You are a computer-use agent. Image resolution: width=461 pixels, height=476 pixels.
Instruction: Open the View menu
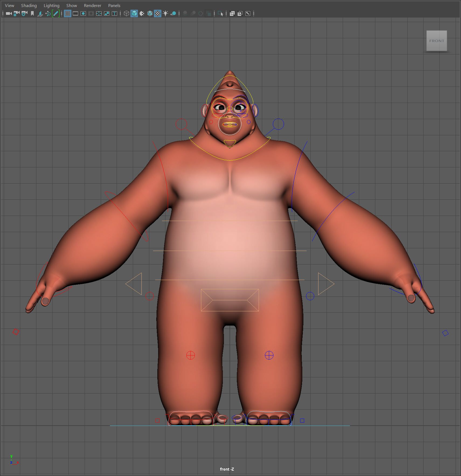click(9, 5)
